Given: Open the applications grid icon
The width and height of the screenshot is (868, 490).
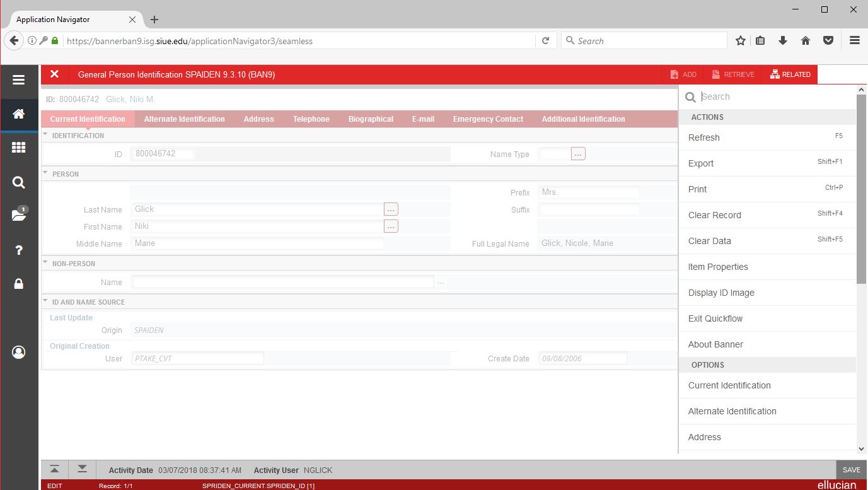Looking at the screenshot, I should 19,148.
